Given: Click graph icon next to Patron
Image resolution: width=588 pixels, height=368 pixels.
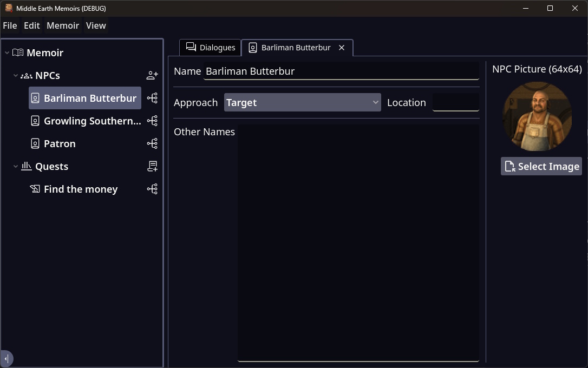Looking at the screenshot, I should [152, 143].
